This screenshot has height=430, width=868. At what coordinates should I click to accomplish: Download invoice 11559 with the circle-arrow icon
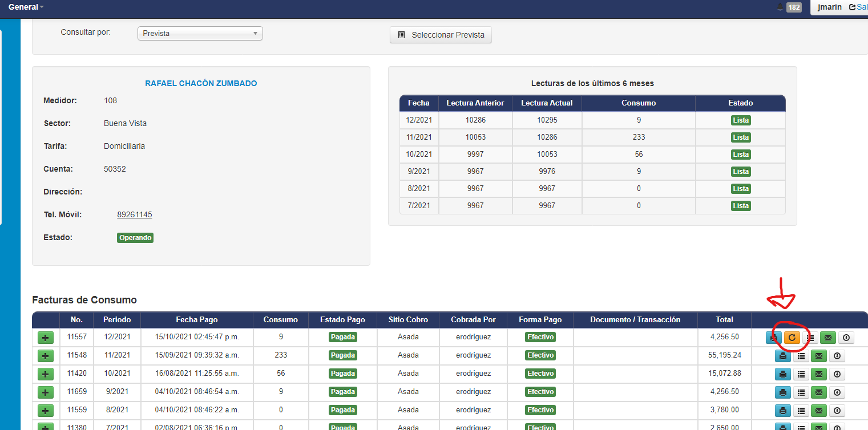(837, 411)
